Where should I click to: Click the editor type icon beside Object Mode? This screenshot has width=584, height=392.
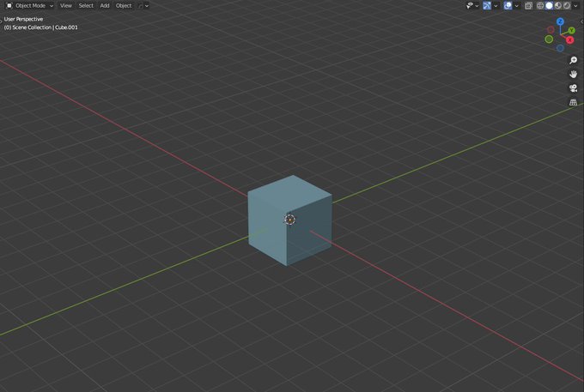coord(9,6)
